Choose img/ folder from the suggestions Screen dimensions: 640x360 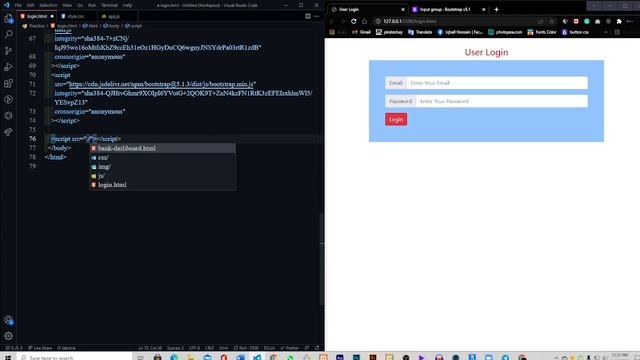162,167
